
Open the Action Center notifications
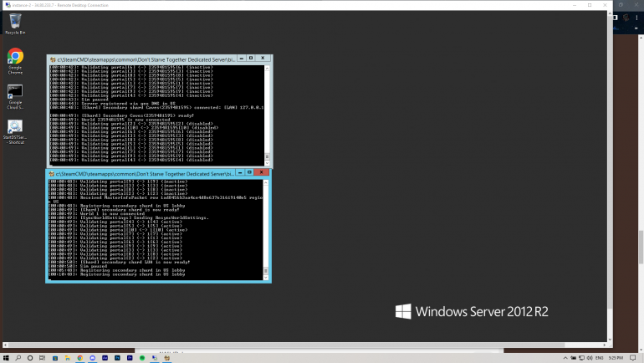[x=633, y=358]
